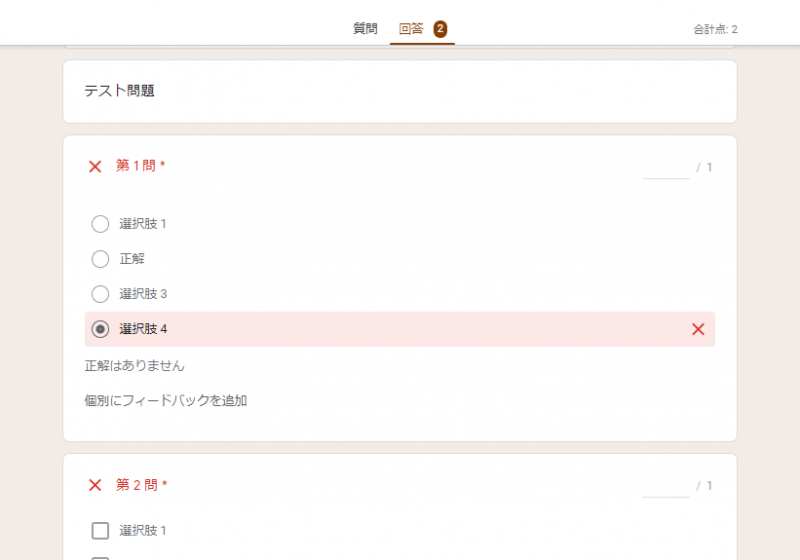800x560 pixels.
Task: Click the selected 選択肢4 radio button
Action: [x=100, y=329]
